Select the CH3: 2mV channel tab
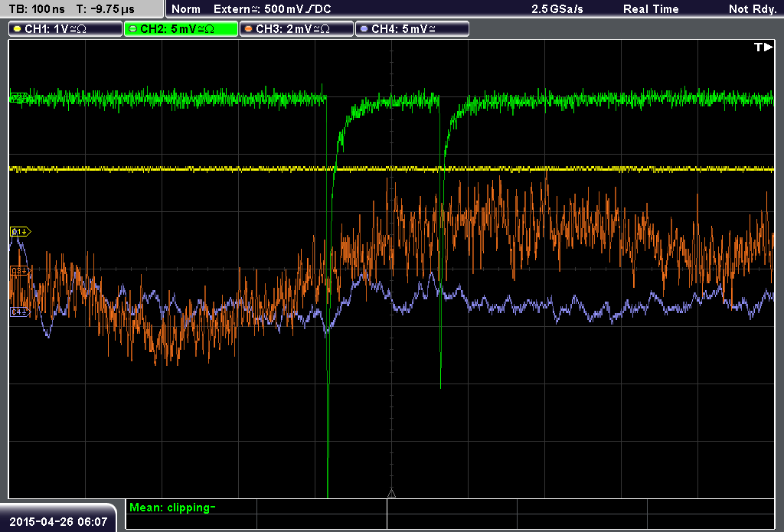 tap(296, 29)
